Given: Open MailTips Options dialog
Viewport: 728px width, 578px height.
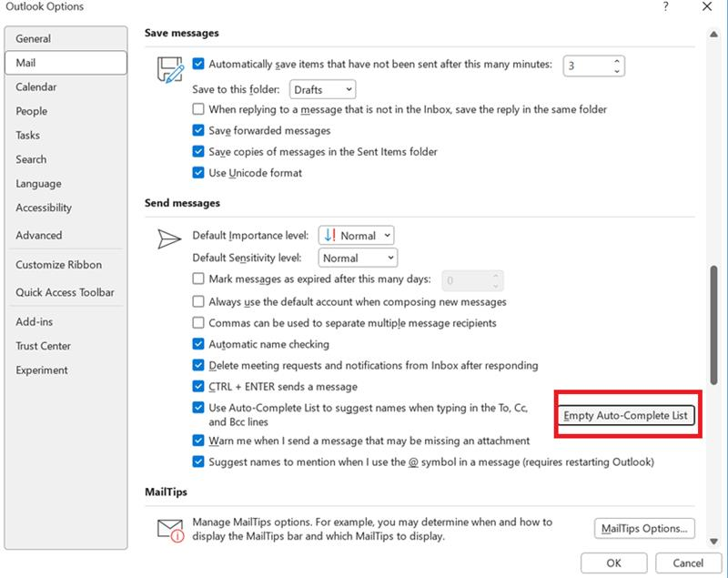Looking at the screenshot, I should click(644, 528).
